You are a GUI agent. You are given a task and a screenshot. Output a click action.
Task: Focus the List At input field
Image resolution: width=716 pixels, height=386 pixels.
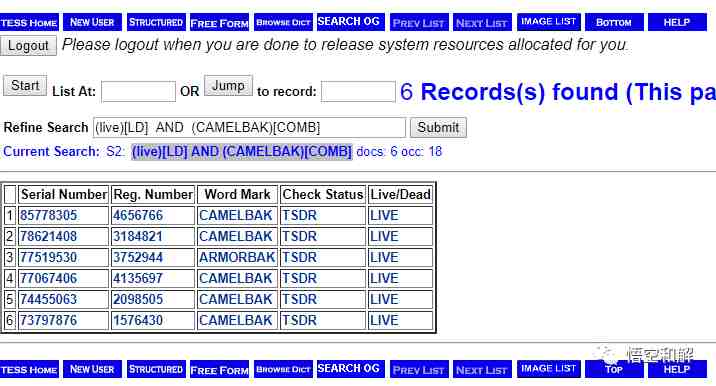point(138,91)
